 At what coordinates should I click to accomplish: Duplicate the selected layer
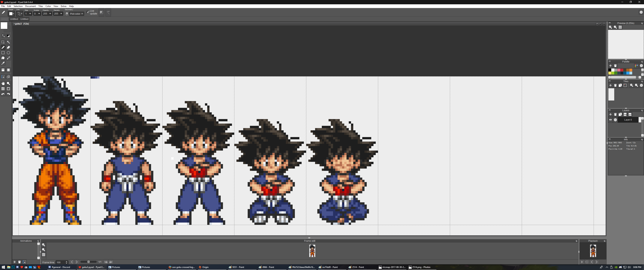(x=620, y=114)
